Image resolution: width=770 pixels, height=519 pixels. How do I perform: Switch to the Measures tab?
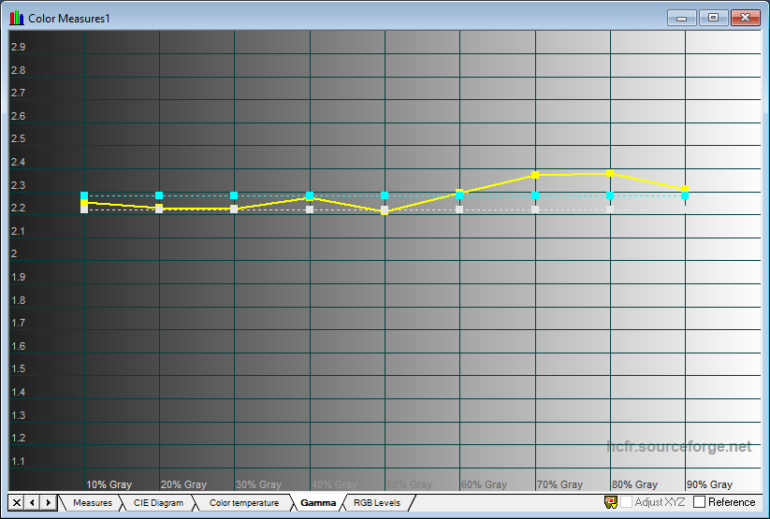(92, 503)
